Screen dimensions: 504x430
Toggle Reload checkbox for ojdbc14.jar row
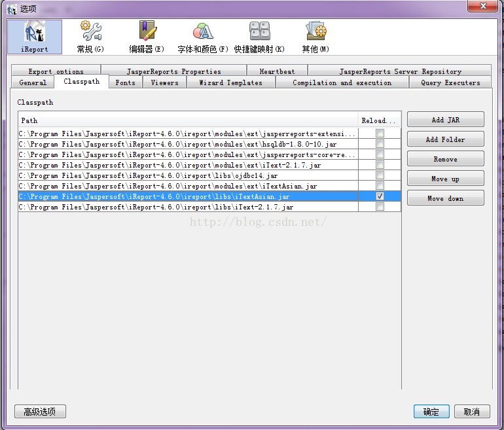pos(380,175)
